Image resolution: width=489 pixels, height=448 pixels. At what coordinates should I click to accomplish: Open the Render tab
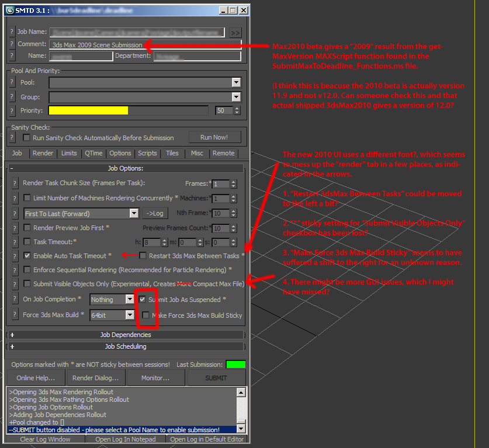[43, 153]
